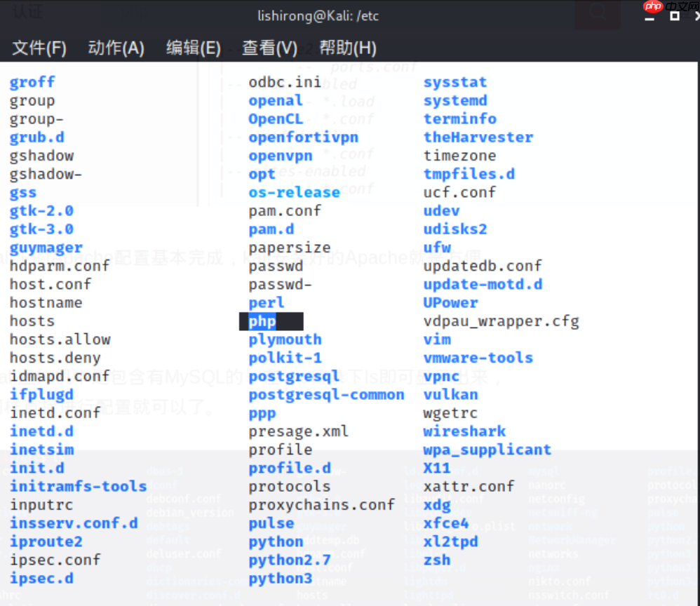
Task: Click proxychains.conf file name
Action: pos(321,505)
